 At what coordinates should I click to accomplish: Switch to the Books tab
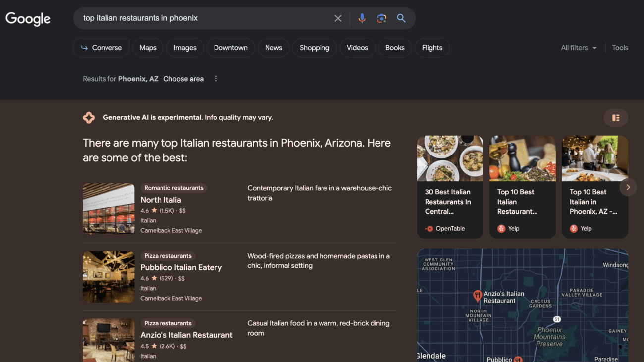(x=395, y=48)
